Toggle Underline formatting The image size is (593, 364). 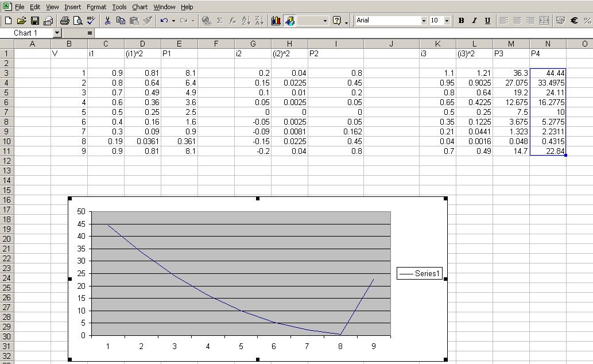click(x=487, y=21)
